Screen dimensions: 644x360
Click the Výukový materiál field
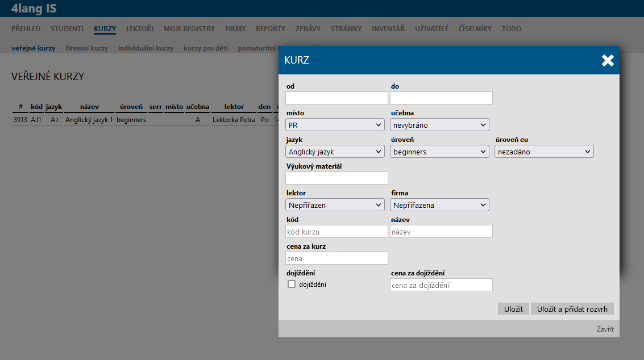(x=336, y=178)
